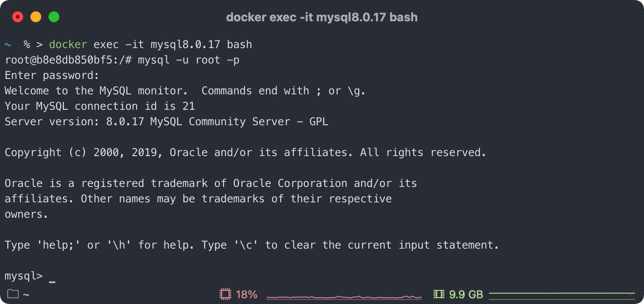Click the folder icon in status bar
The height and width of the screenshot is (304, 644).
(x=13, y=294)
